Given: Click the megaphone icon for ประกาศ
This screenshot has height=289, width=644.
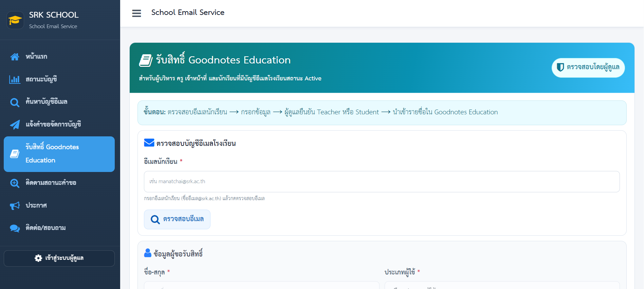Looking at the screenshot, I should point(15,206).
